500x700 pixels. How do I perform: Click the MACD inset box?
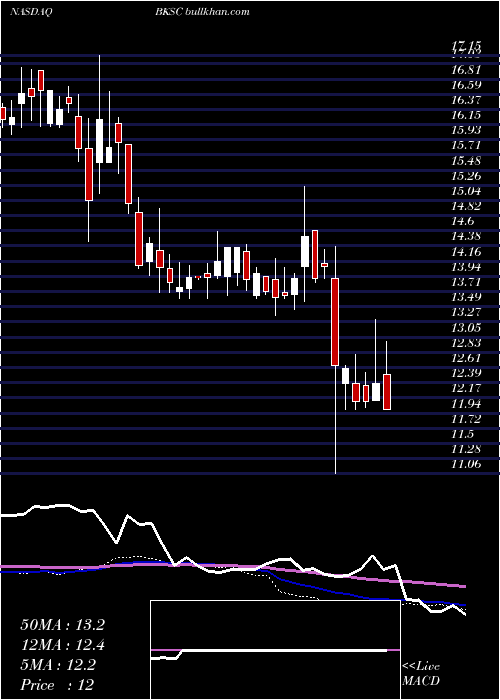pos(275,650)
